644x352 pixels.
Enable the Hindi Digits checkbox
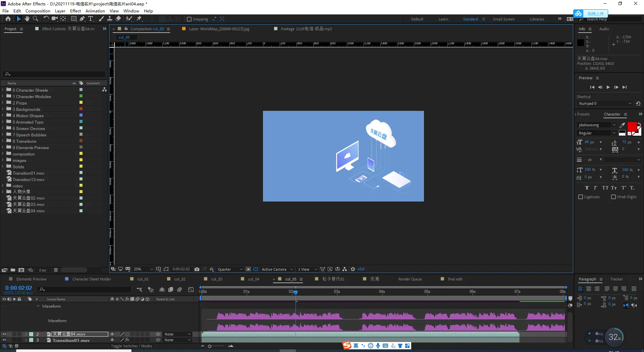pyautogui.click(x=613, y=197)
